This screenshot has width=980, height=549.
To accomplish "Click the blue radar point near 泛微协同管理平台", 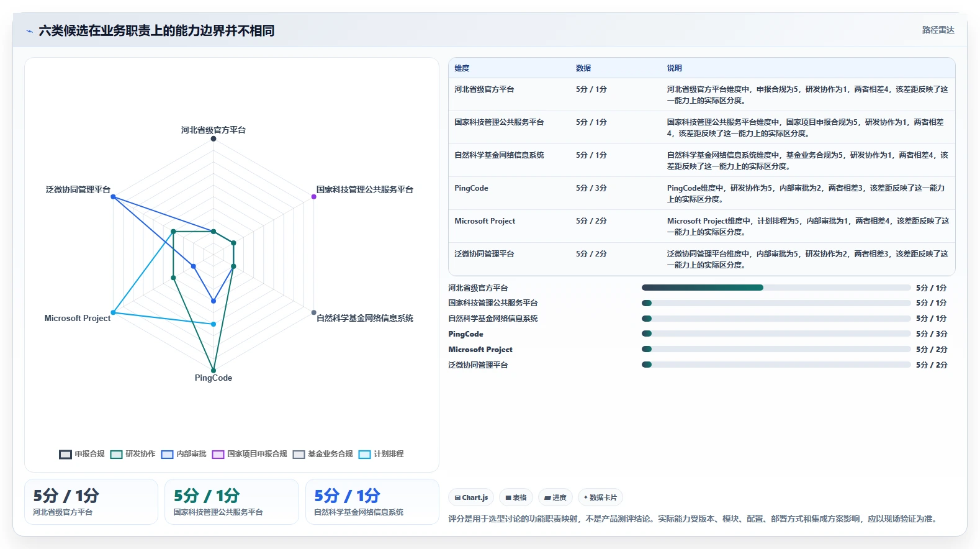I will 113,196.
